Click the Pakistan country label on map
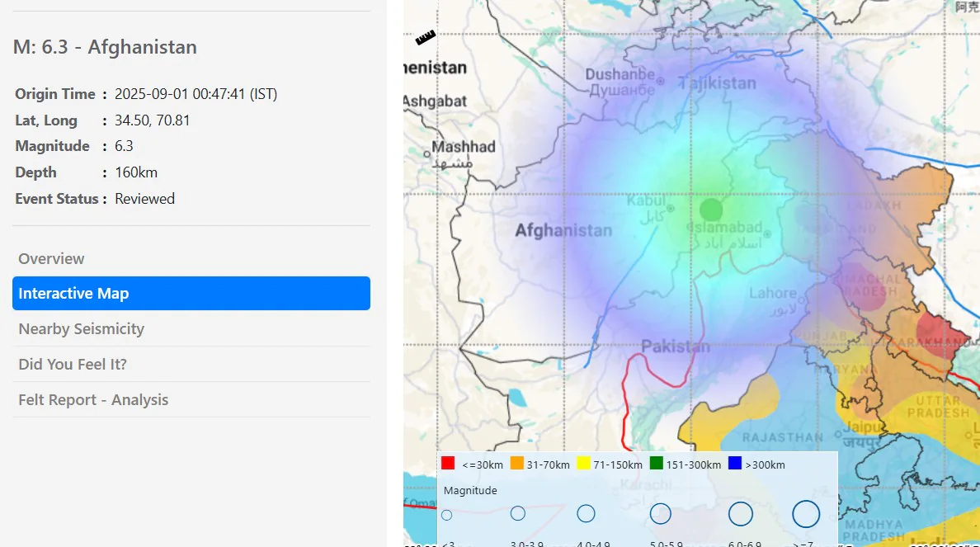The image size is (980, 547). coord(676,347)
